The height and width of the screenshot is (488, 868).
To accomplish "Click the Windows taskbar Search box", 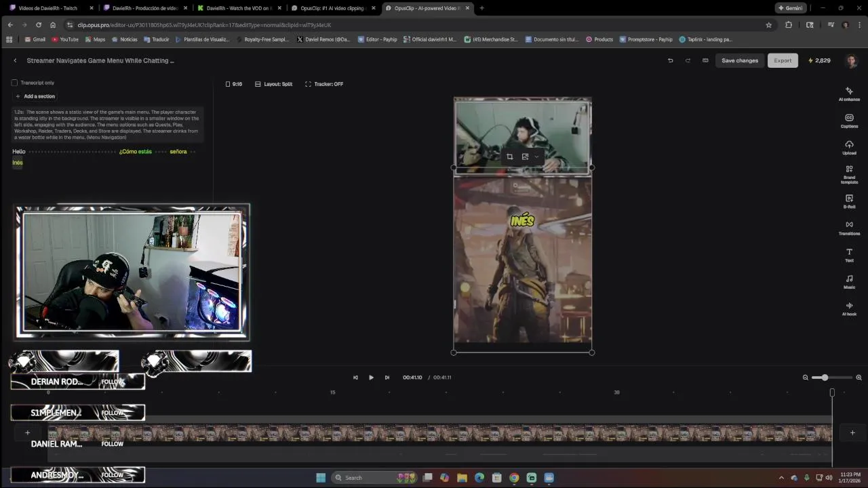I will (x=373, y=478).
